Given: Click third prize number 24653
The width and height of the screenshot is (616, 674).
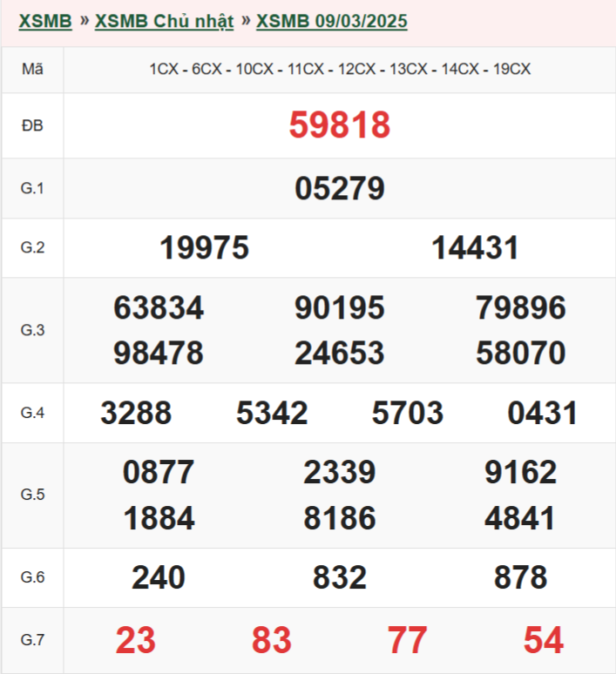Looking at the screenshot, I should pyautogui.click(x=340, y=353).
